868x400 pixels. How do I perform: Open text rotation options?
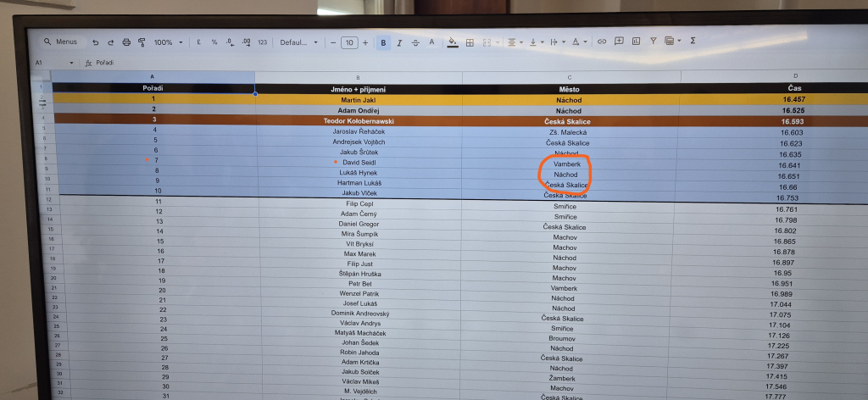coord(579,42)
